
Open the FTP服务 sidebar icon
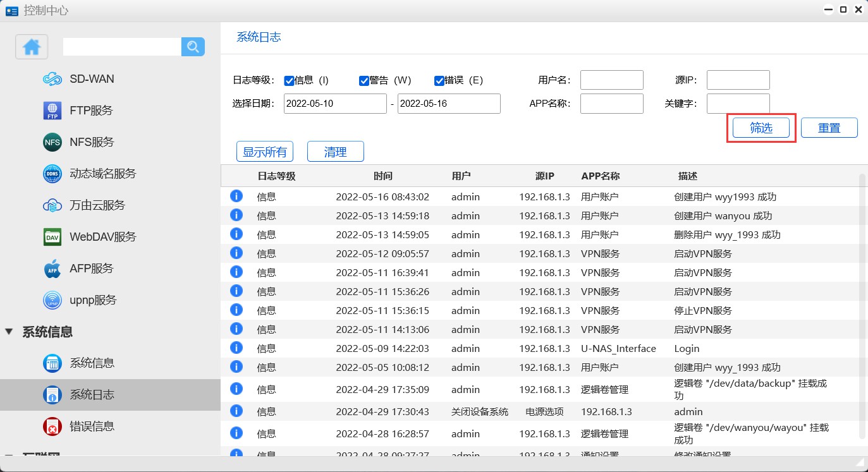click(x=52, y=111)
